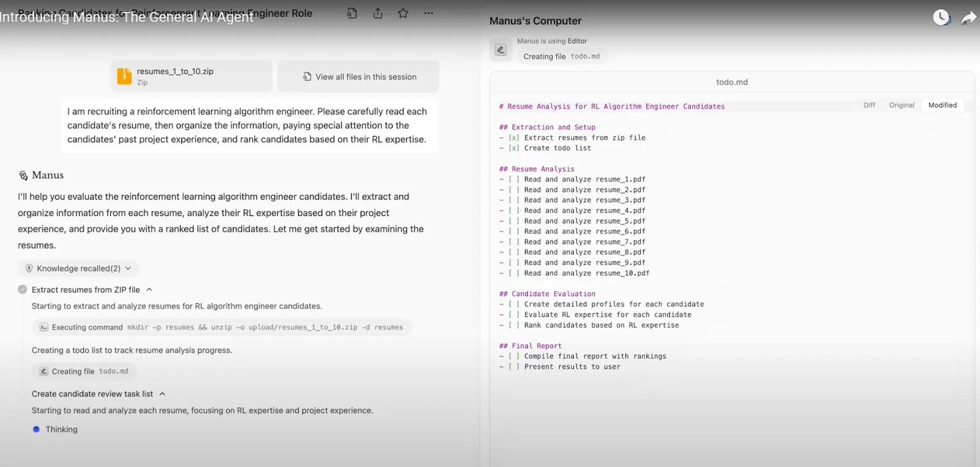
Task: Click the Rank candidates checkbox
Action: pyautogui.click(x=514, y=325)
